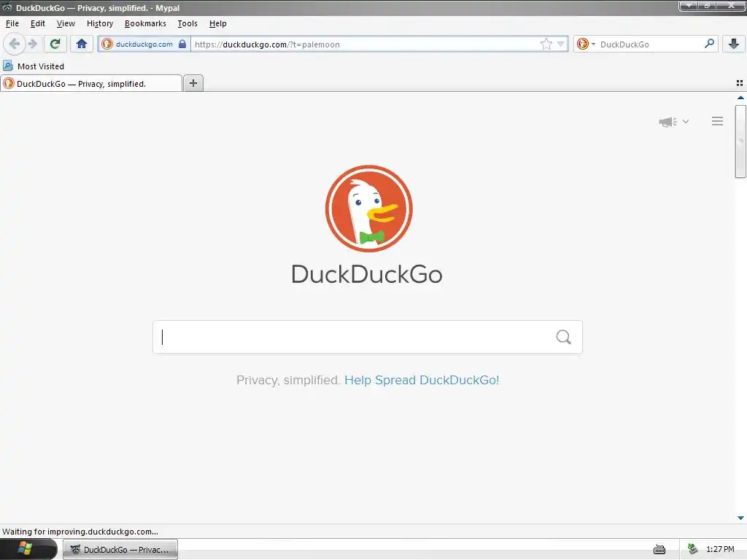Follow the Help Spread DuckDuckGo! link
The image size is (747, 560).
(x=422, y=380)
